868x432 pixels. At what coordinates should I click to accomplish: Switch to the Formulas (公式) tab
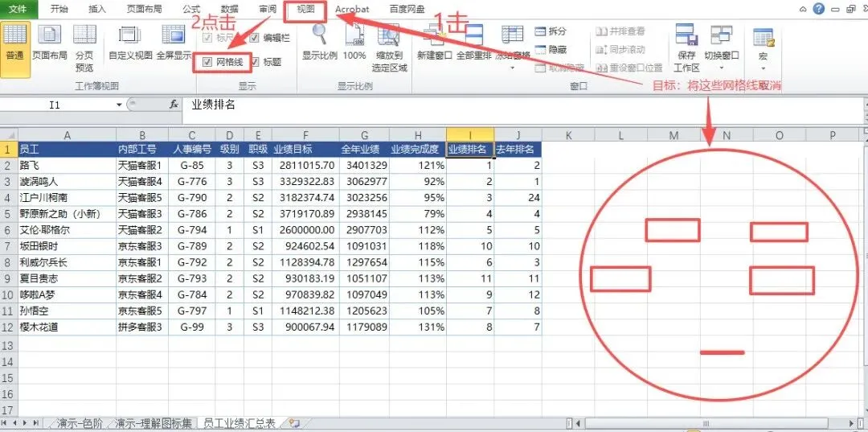tap(191, 9)
